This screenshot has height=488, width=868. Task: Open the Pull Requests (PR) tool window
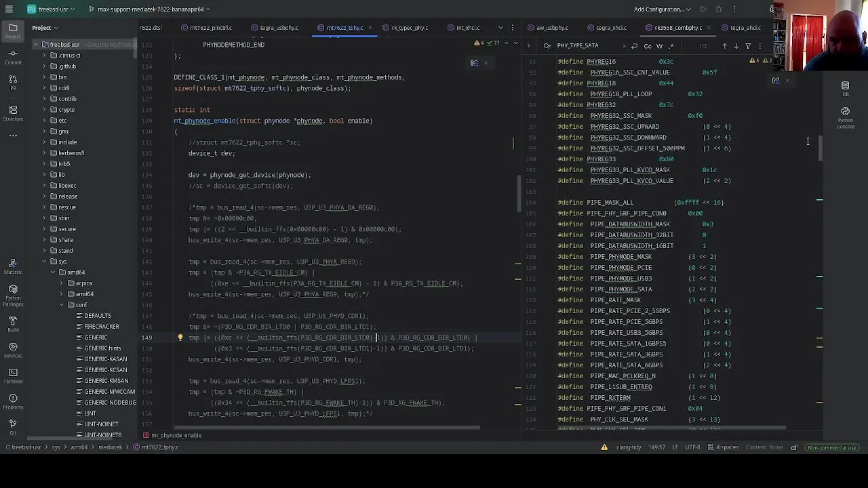point(13,83)
